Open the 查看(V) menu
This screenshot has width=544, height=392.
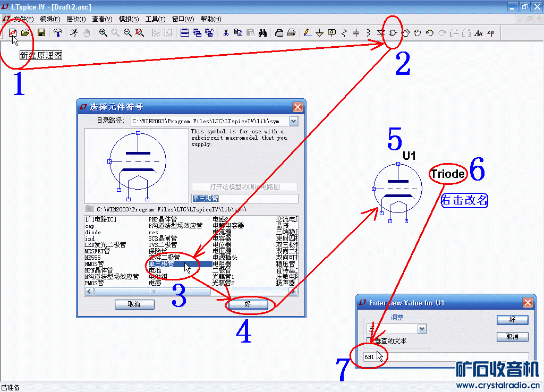(102, 19)
